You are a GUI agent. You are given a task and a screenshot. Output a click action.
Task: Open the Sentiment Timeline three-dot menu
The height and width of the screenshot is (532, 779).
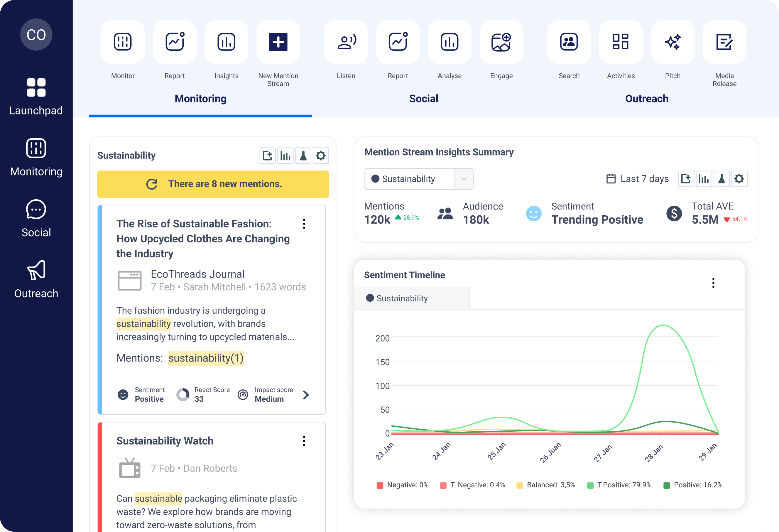(713, 283)
